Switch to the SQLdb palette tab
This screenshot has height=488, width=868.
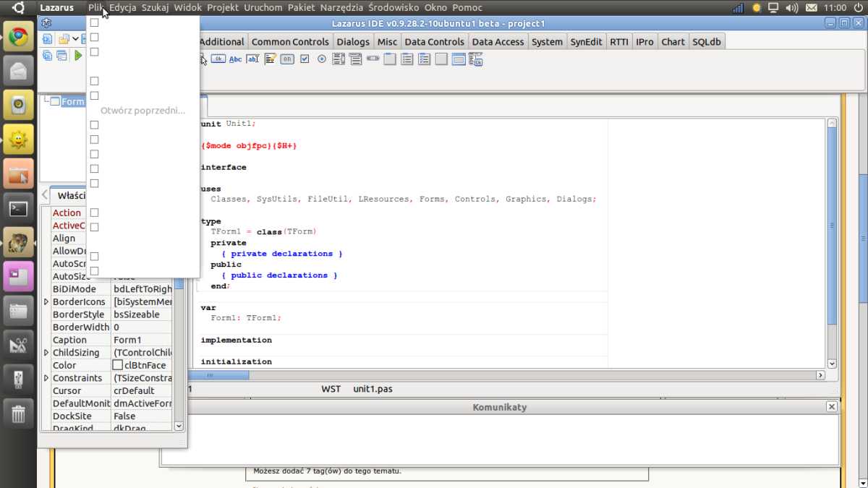point(707,42)
